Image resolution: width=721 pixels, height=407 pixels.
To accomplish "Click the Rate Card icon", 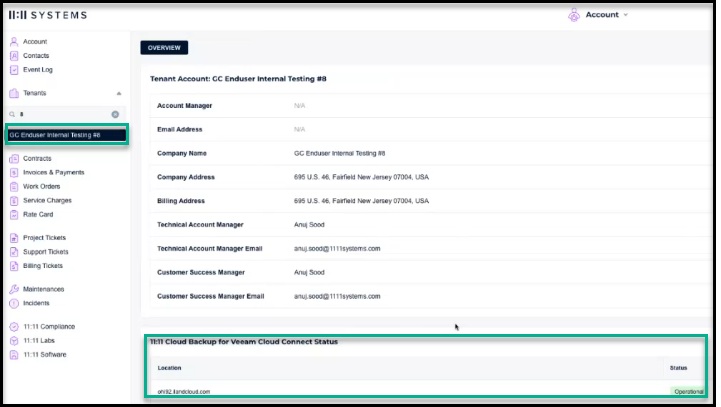I will [x=14, y=215].
